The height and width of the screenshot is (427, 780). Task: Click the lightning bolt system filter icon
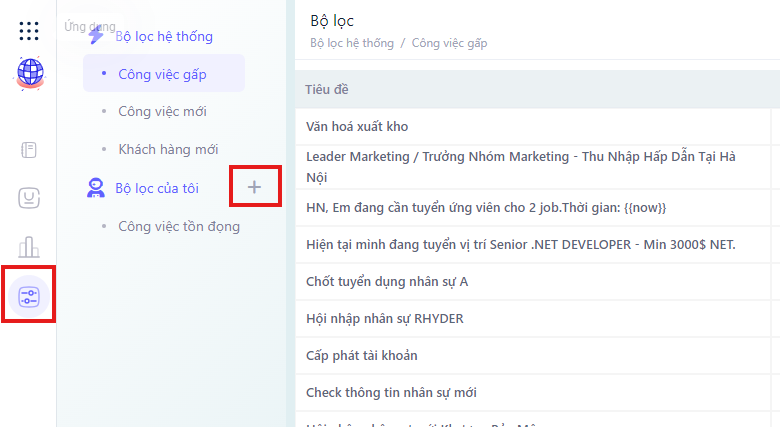[96, 35]
